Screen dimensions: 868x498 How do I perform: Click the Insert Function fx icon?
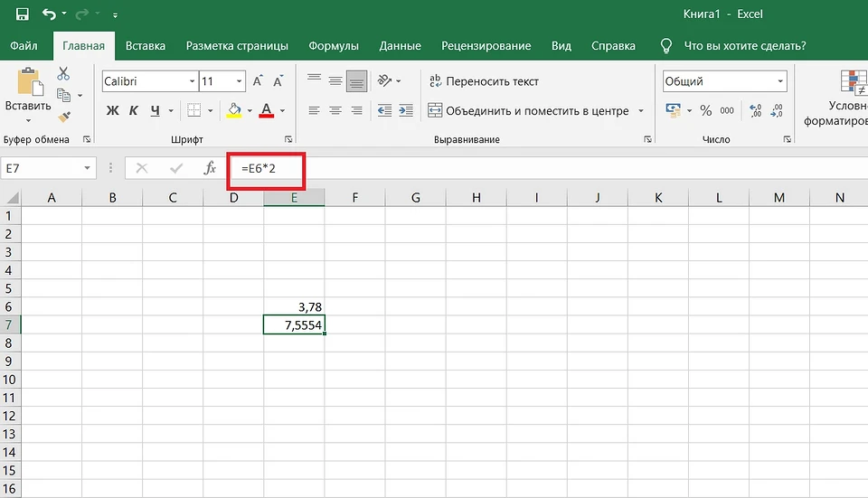pos(210,168)
